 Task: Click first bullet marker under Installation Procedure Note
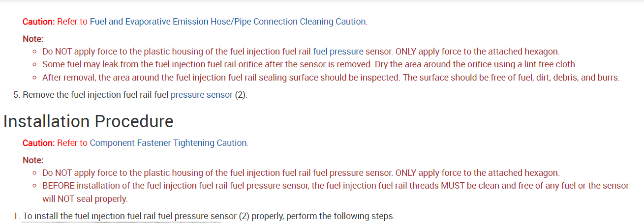point(34,173)
